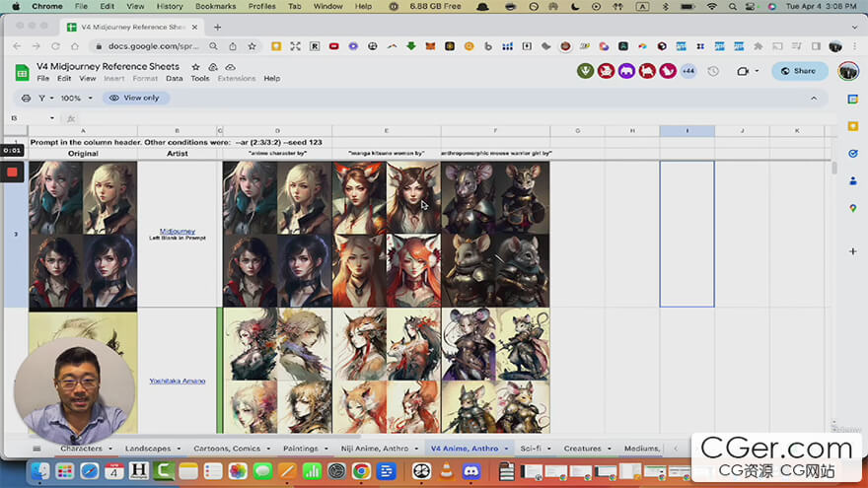Switch to the Landscapes sheet tab
The height and width of the screenshot is (488, 868).
pos(148,449)
